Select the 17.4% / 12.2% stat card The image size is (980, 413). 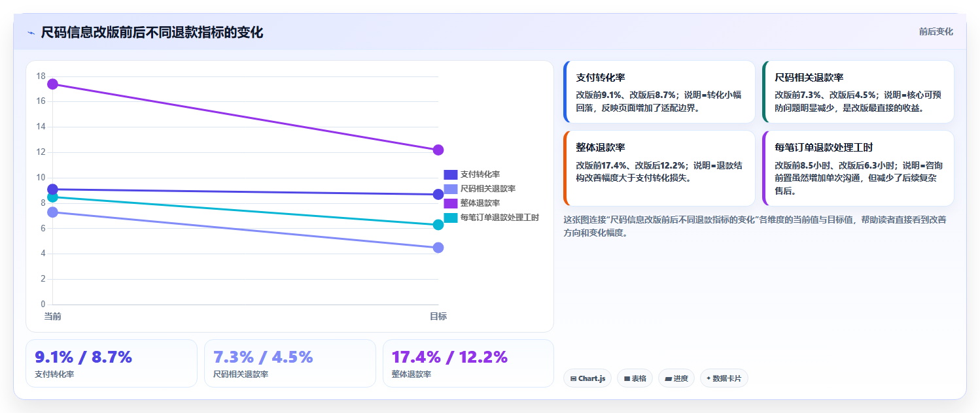[x=468, y=363]
